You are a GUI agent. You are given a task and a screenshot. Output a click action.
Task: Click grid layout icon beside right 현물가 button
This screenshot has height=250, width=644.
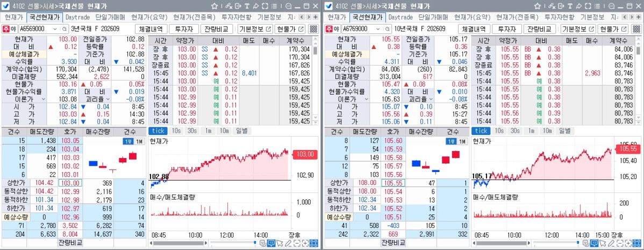(x=636, y=29)
